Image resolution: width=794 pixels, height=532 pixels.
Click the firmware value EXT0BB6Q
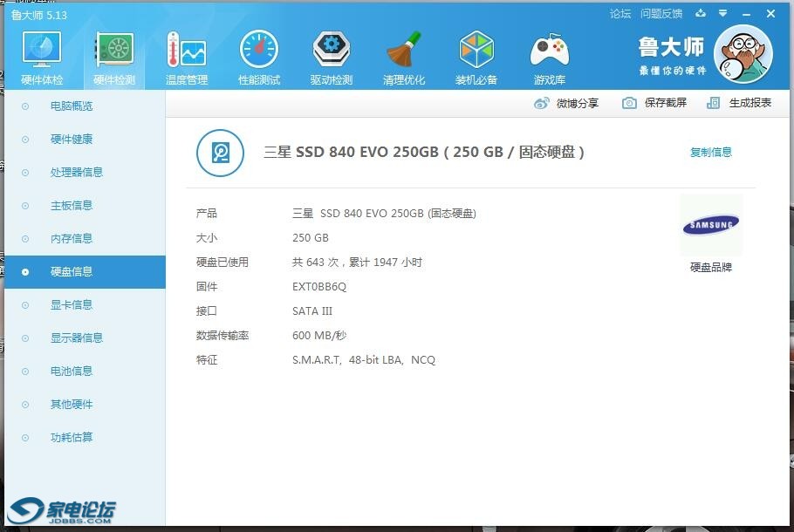point(319,287)
